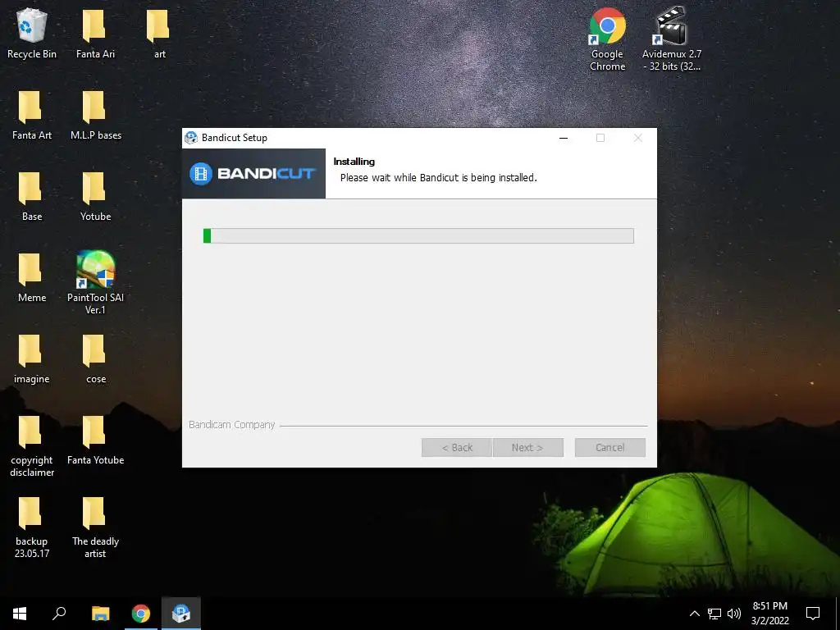Open the notification Action Center

pyautogui.click(x=813, y=614)
